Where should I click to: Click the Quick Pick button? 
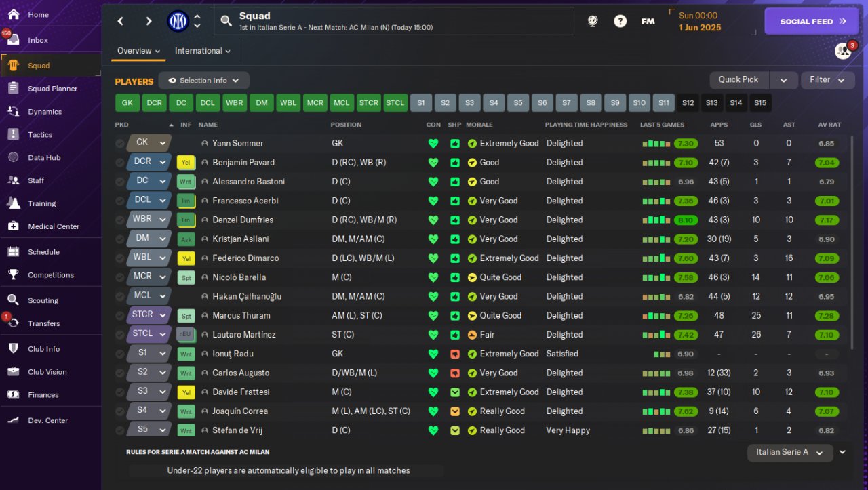[738, 80]
